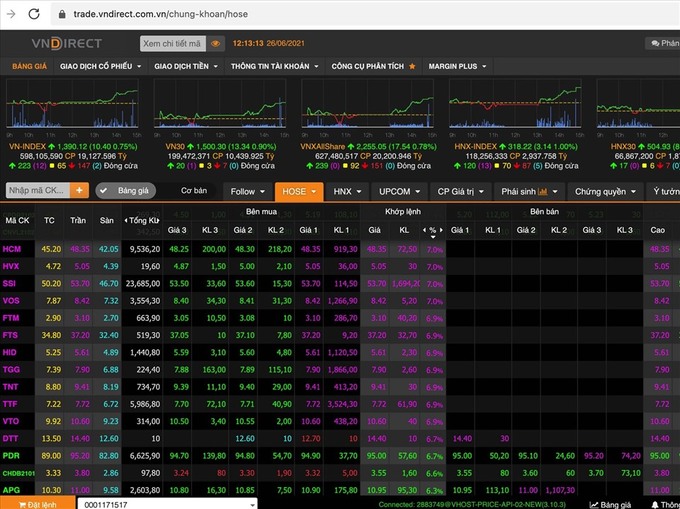The image size is (680, 509).
Task: Click the HVX stock symbol
Action: pyautogui.click(x=11, y=266)
